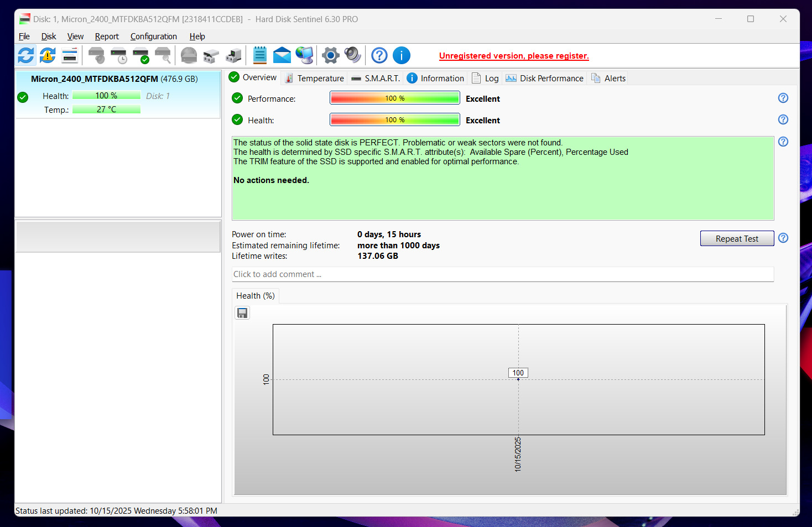Click the Repeat Test button
This screenshot has height=527, width=812.
[x=737, y=238]
